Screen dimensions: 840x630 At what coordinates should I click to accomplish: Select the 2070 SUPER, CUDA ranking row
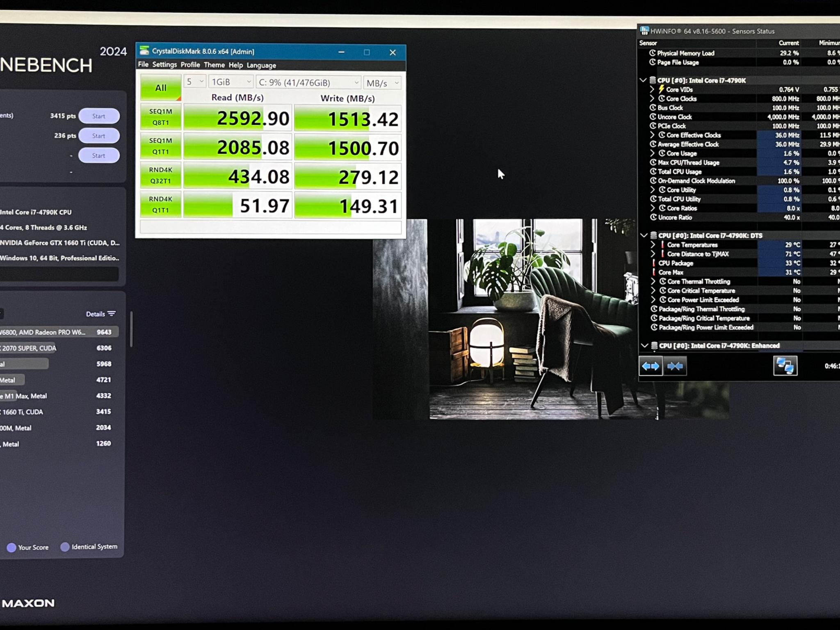[59, 348]
